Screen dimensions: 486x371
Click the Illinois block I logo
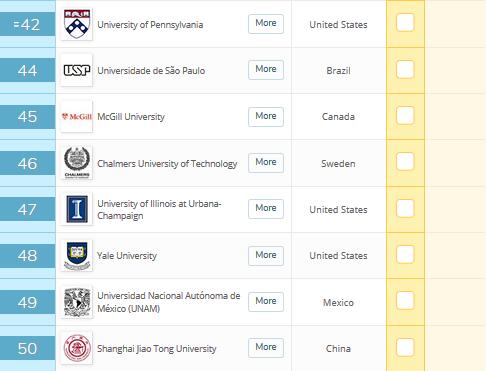[x=77, y=209]
